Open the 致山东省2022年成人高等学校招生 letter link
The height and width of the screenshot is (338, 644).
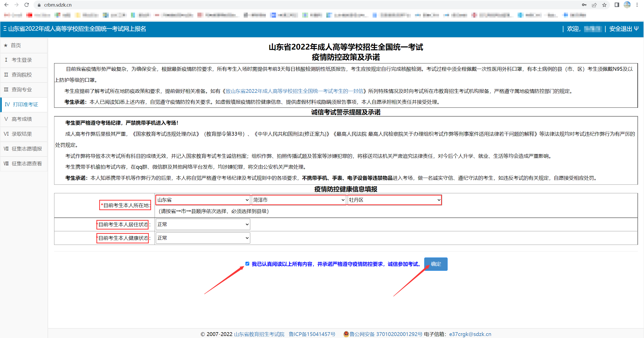[294, 91]
